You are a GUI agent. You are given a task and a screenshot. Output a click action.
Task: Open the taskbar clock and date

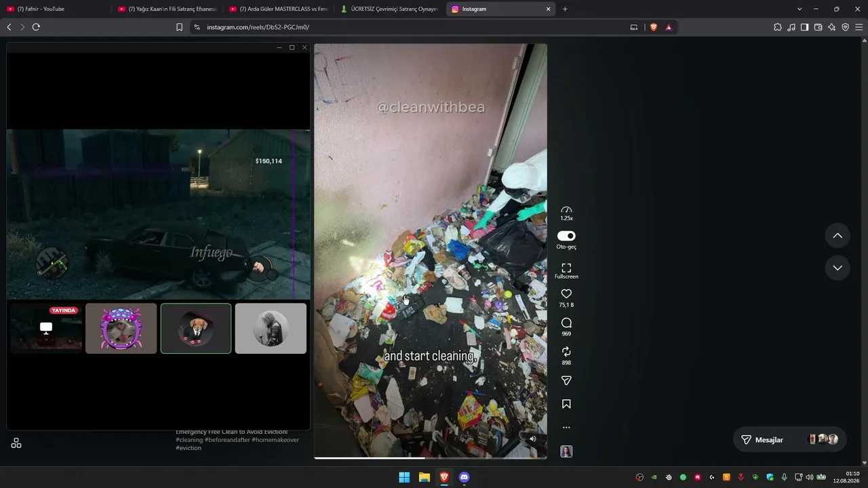click(846, 477)
